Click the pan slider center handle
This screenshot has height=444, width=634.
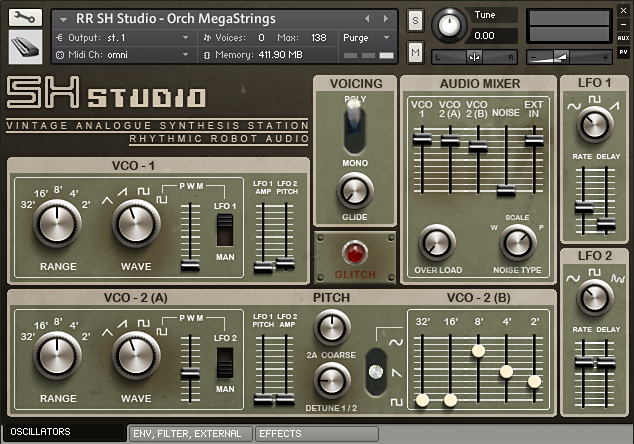[474, 57]
